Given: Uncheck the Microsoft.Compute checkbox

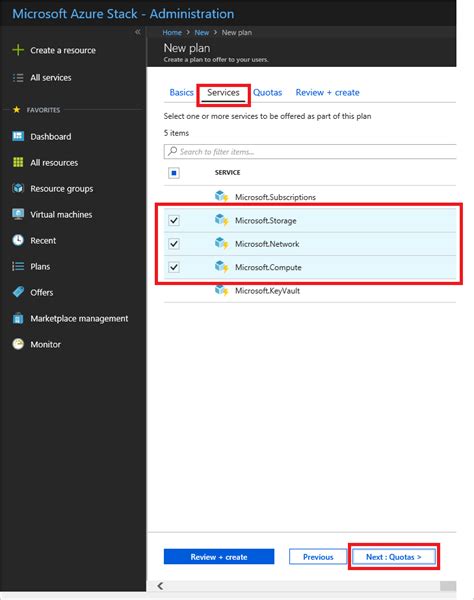Looking at the screenshot, I should (174, 267).
